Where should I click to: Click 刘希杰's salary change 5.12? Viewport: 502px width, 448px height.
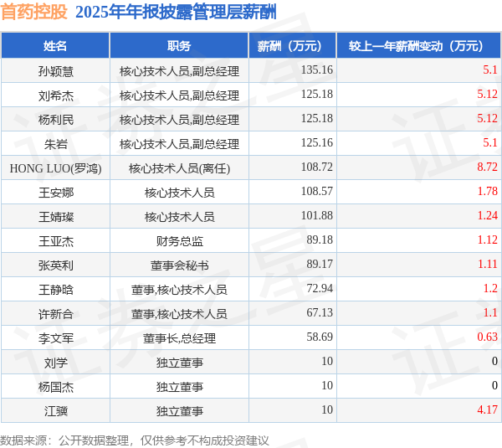click(x=487, y=95)
